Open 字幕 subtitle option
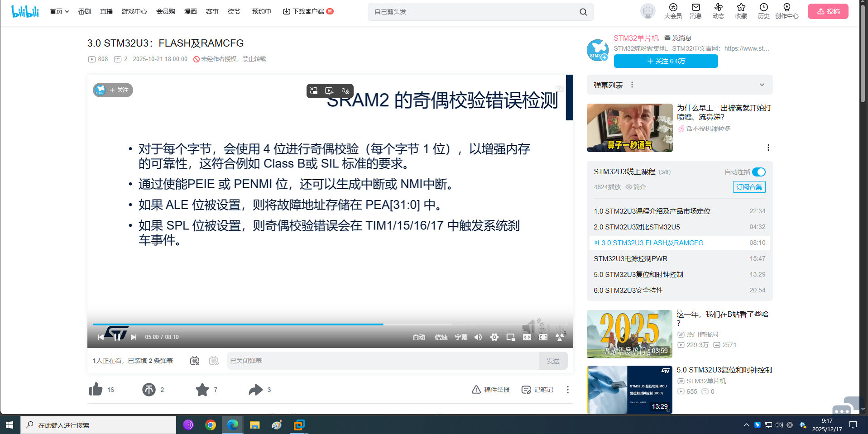The height and width of the screenshot is (434, 868). coord(461,337)
